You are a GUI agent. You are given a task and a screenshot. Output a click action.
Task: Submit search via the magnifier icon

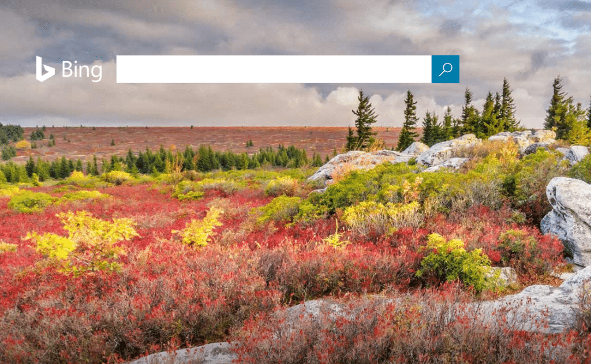445,69
